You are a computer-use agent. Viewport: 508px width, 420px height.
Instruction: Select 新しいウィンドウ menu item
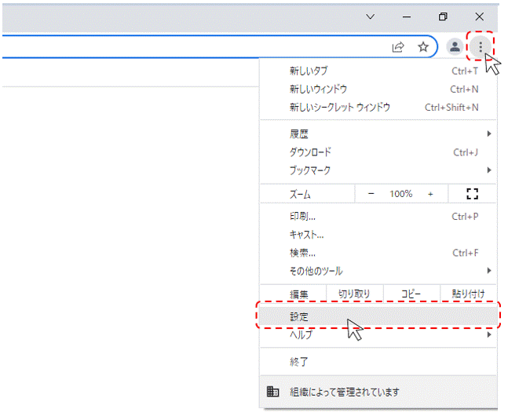click(378, 89)
